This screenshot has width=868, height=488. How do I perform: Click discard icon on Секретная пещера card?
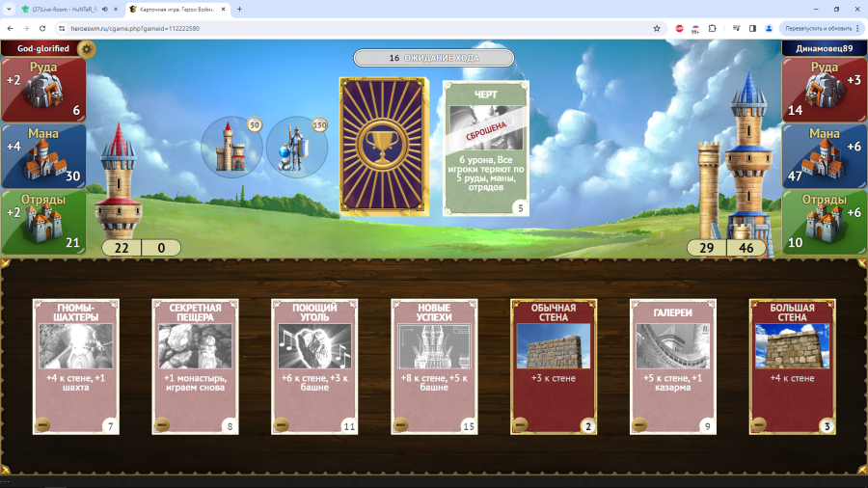coord(163,424)
